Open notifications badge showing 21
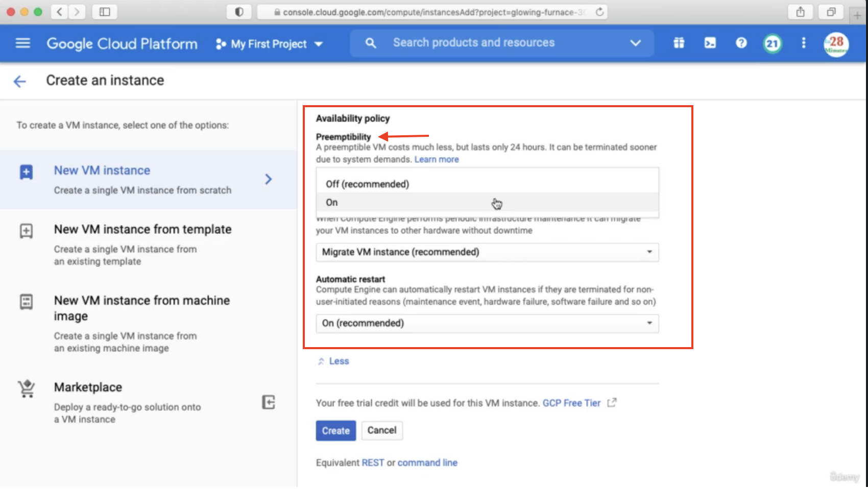Viewport: 868px width, 489px height. coord(772,43)
